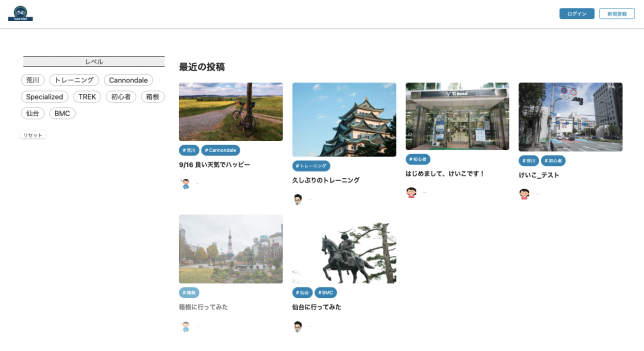Click author avatar under けいこ_テスト post
The image size is (644, 351).
[524, 194]
